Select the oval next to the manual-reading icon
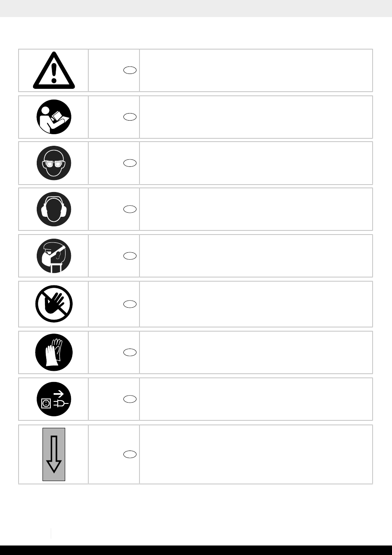 click(130, 117)
